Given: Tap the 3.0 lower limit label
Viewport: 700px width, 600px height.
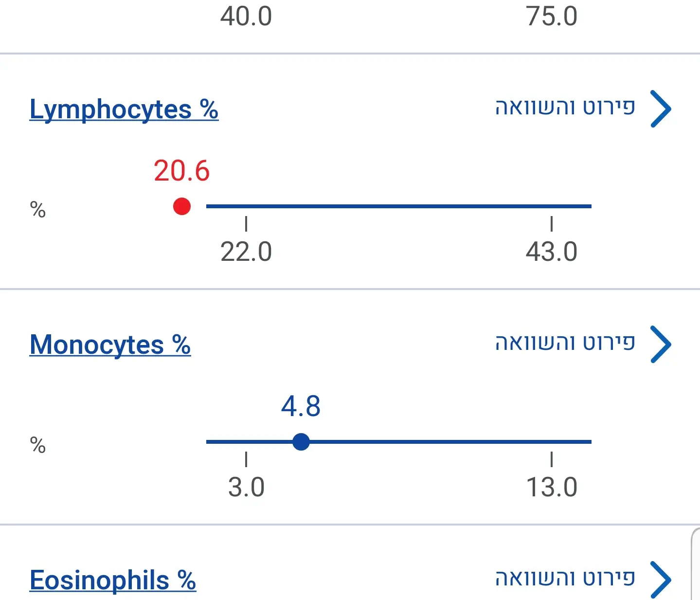Looking at the screenshot, I should pyautogui.click(x=246, y=488).
